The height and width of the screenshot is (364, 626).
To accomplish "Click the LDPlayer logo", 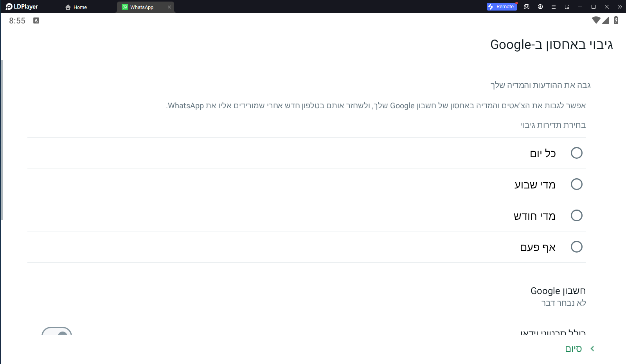I will 22,7.
